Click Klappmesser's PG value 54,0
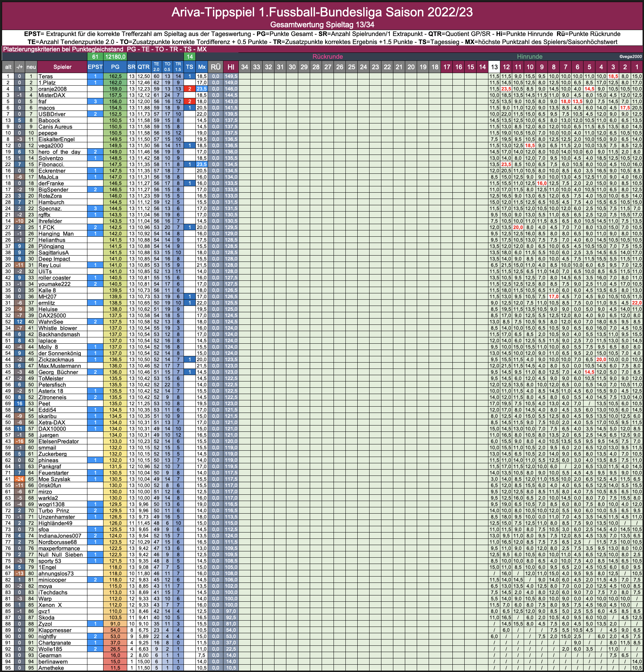Image resolution: width=644 pixels, height=672 pixels. tap(115, 630)
